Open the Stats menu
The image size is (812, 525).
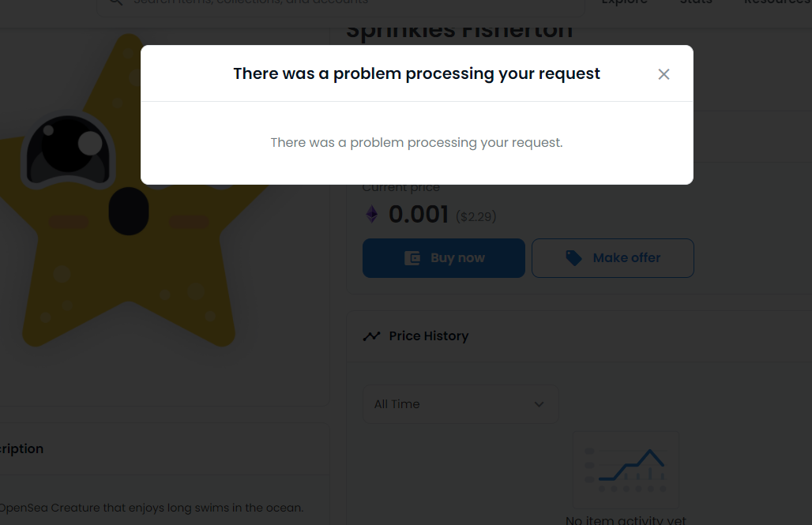(x=695, y=2)
